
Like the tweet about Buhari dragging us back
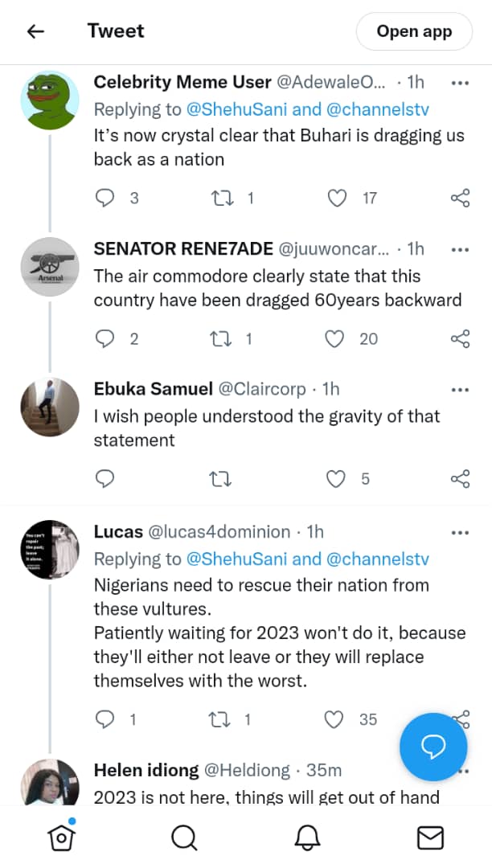click(338, 198)
